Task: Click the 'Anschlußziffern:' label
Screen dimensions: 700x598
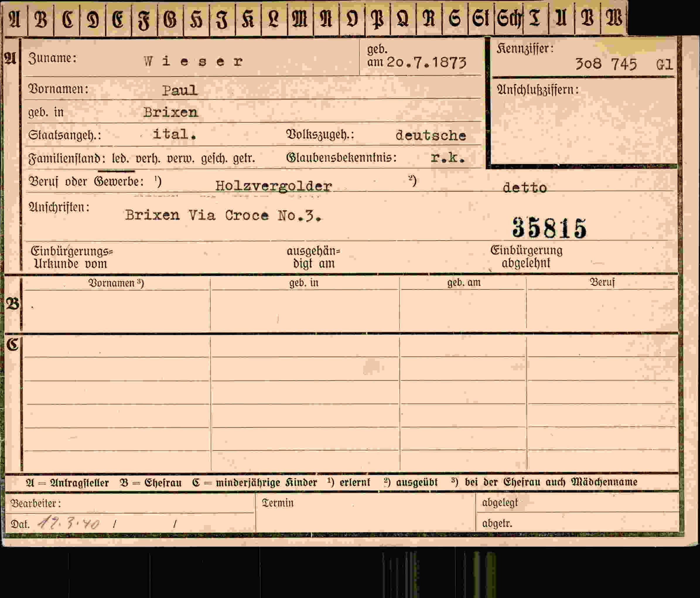Action: [537, 90]
